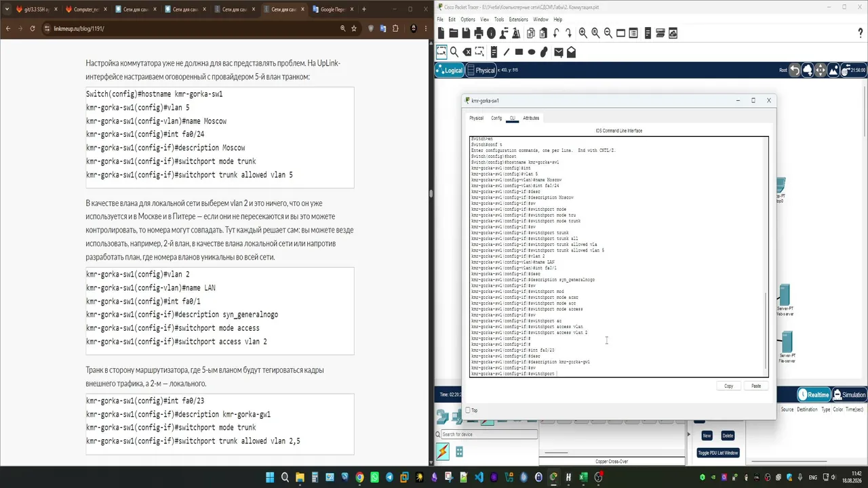Click the Chrome address bar URL
The width and height of the screenshot is (868, 488).
coord(79,28)
